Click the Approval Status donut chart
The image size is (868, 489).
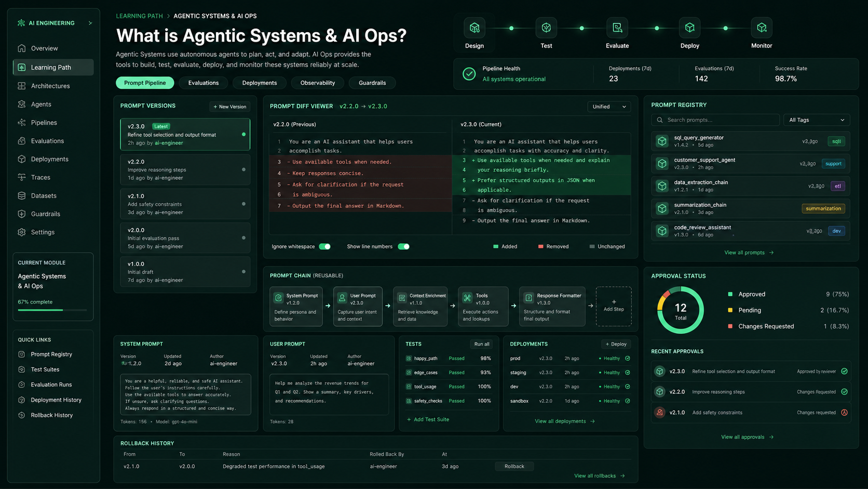coord(681,310)
